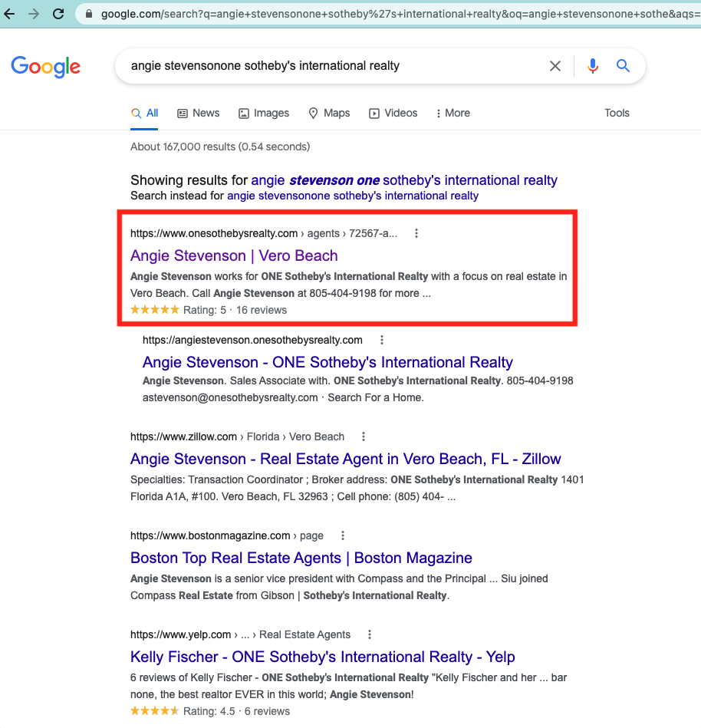Open options menu for bostonmagazine.com result
The height and width of the screenshot is (728, 701).
click(343, 535)
